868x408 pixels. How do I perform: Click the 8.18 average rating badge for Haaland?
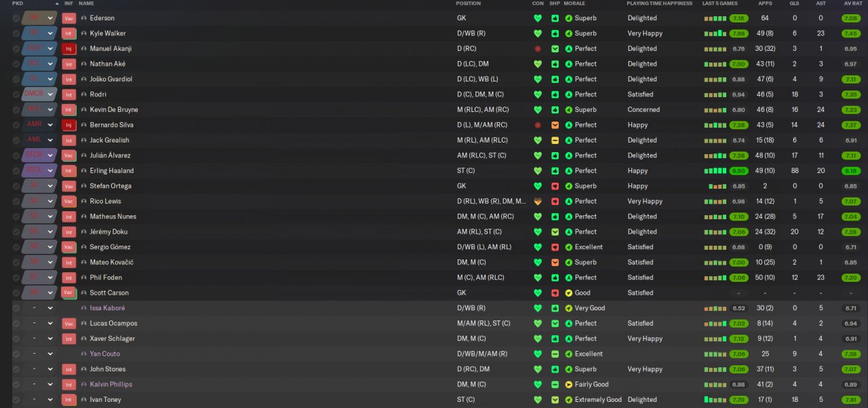click(x=851, y=171)
